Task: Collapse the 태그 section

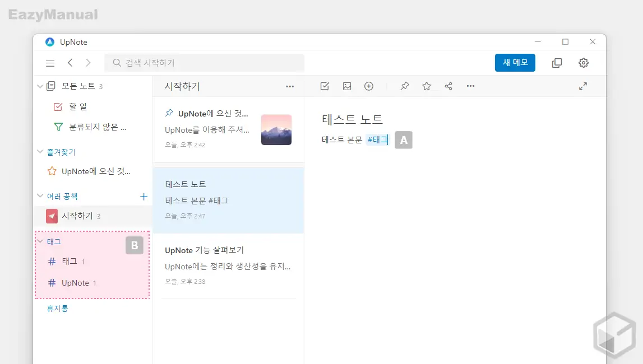Action: pos(40,241)
